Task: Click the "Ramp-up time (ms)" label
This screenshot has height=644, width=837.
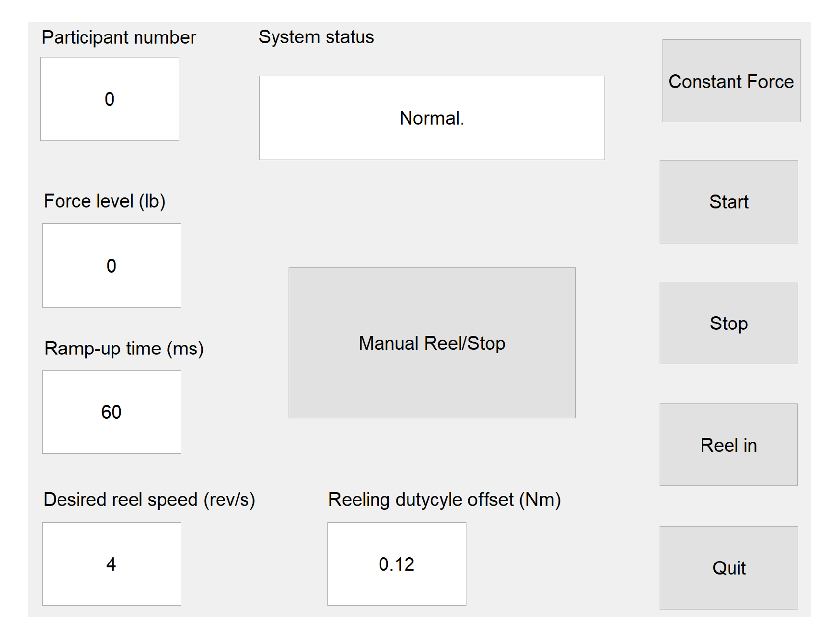Action: tap(124, 348)
